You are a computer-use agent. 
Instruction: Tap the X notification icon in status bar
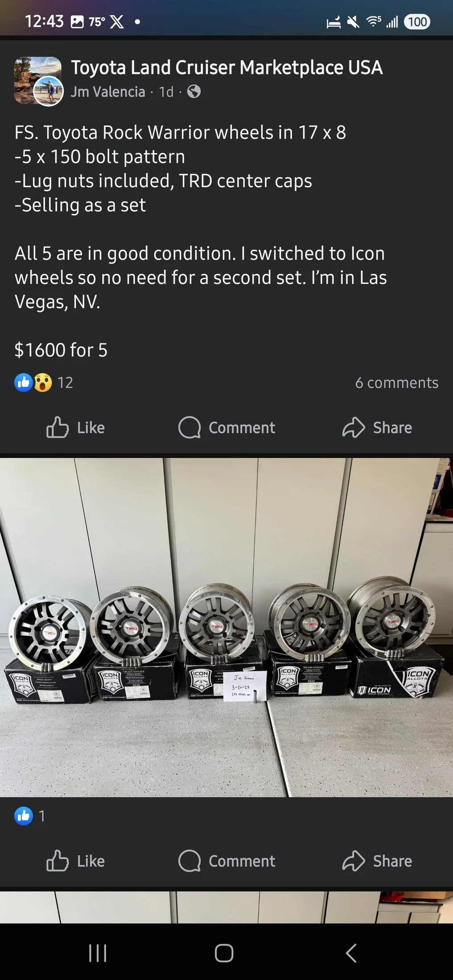(x=117, y=21)
